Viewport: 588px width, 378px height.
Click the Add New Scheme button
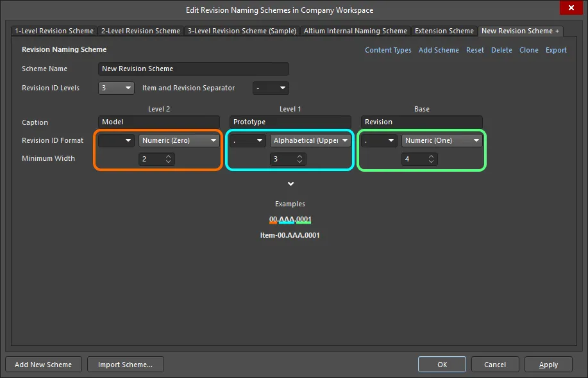point(44,365)
